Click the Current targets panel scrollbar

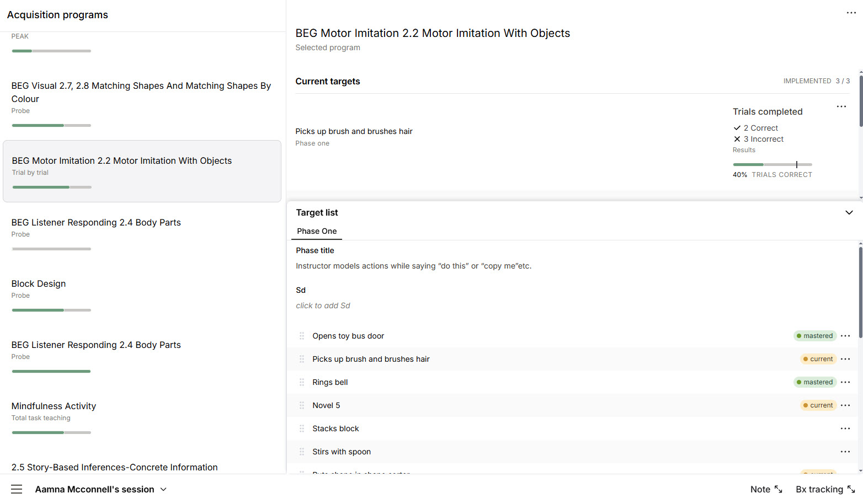(x=860, y=100)
